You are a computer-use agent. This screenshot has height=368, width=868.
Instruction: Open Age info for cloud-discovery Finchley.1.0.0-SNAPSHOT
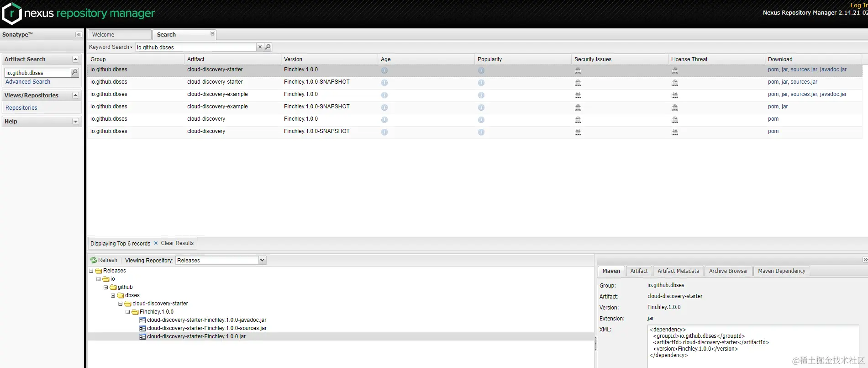pos(384,132)
